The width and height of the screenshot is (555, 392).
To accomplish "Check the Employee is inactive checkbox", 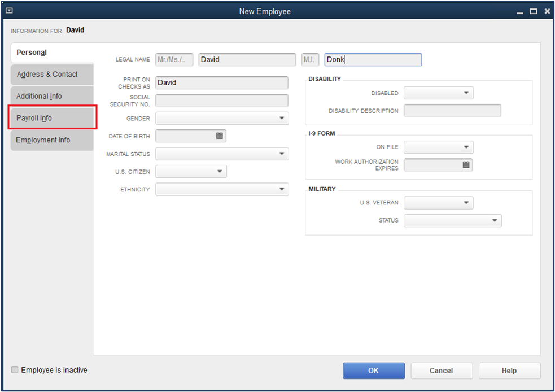I will (x=14, y=369).
